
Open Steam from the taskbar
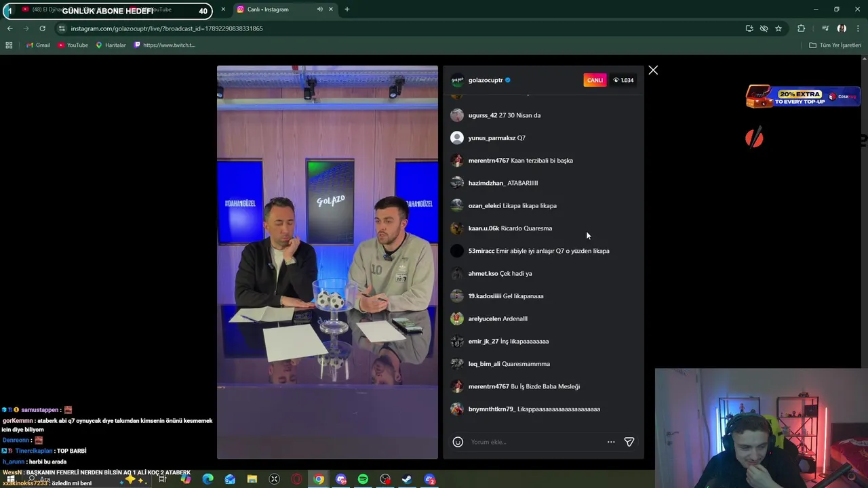pos(407,479)
